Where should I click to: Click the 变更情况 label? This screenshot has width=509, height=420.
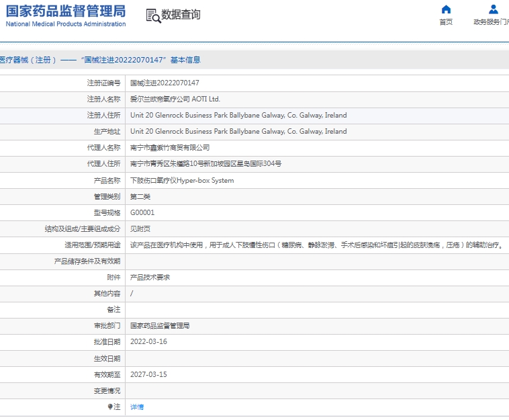point(107,390)
